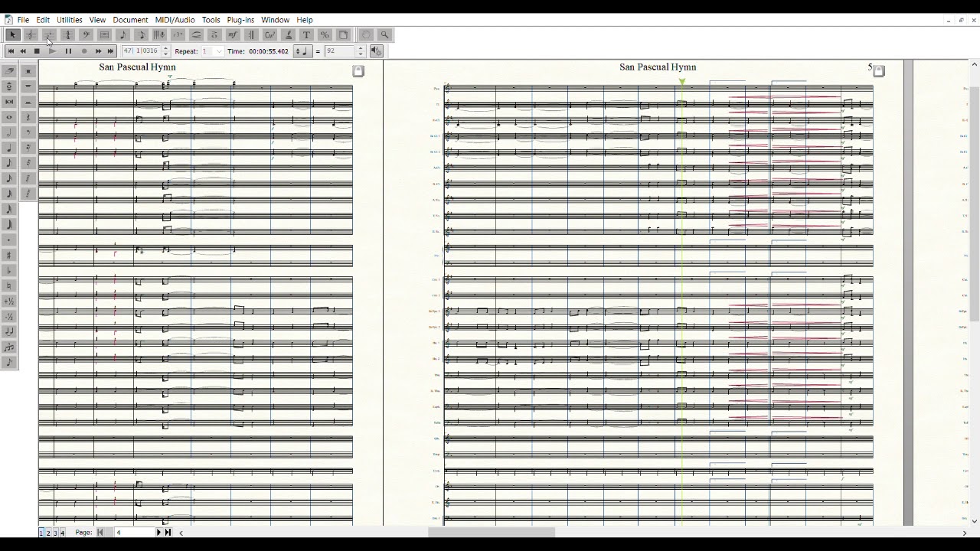Toggle the Record button
980x551 pixels.
84,51
